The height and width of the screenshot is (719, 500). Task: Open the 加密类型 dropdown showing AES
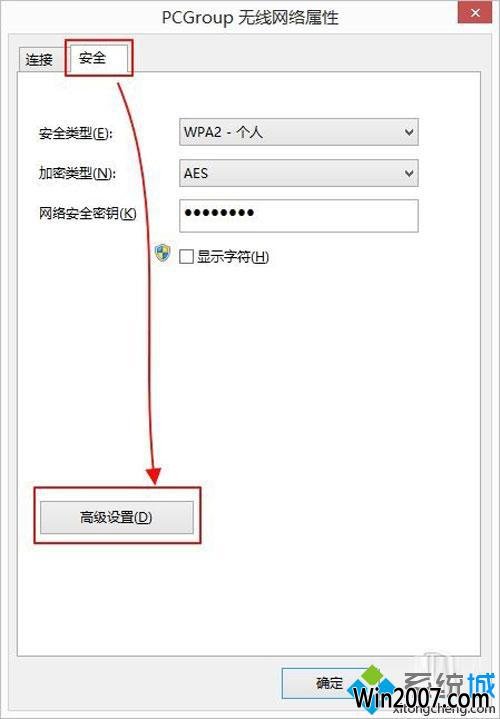coord(299,173)
